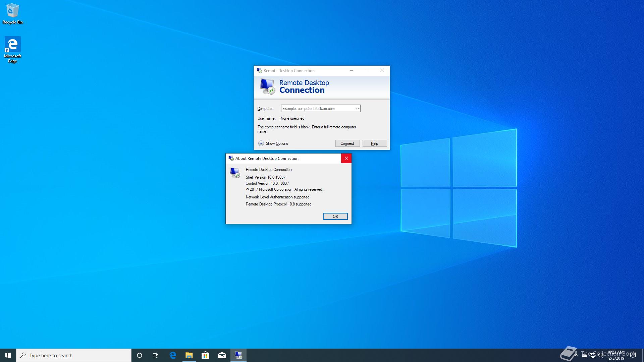
Task: Click the About dialog title bar icon
Action: pos(231,158)
